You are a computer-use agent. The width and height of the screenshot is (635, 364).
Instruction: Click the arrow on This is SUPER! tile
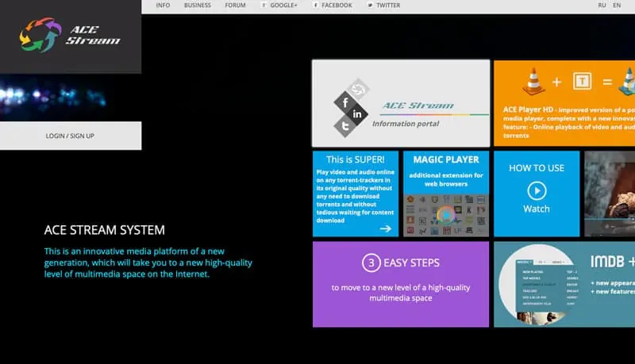coord(386,228)
